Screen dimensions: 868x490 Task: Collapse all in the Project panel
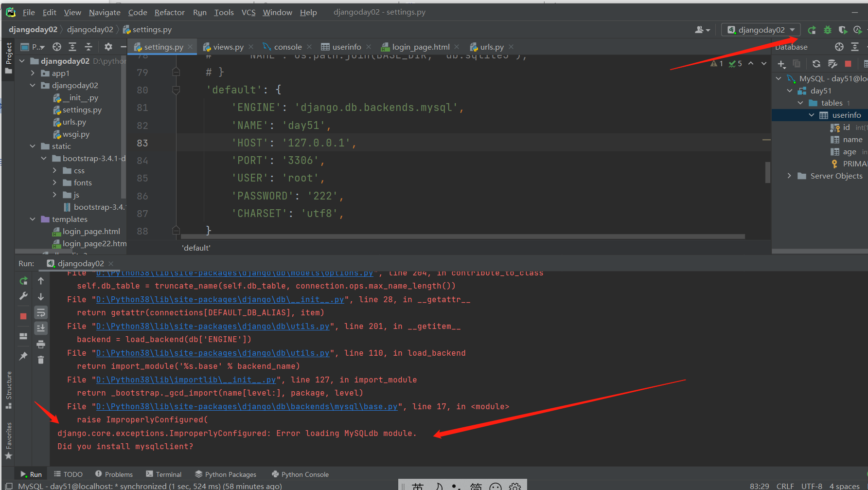[89, 47]
